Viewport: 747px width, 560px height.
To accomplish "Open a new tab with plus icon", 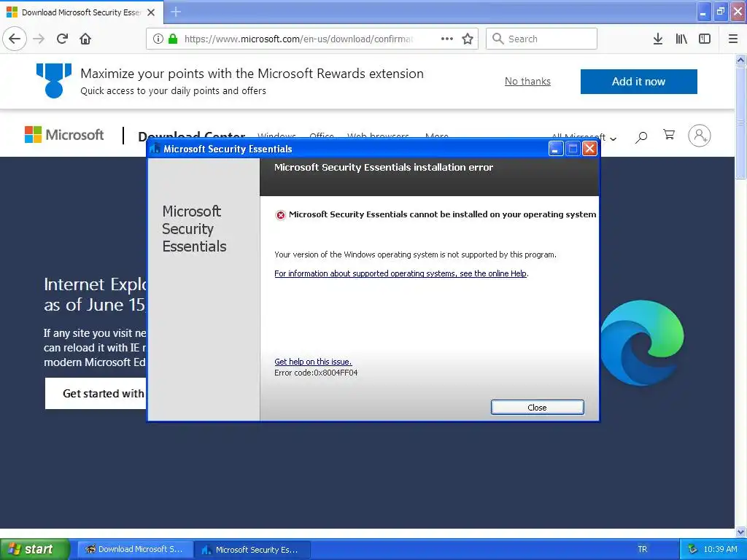I will pos(175,12).
